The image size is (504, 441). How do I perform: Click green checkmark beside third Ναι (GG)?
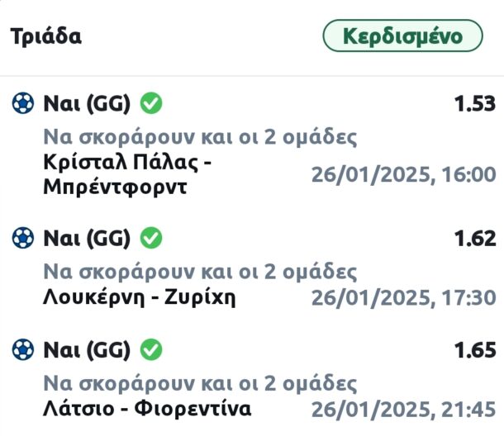[151, 350]
